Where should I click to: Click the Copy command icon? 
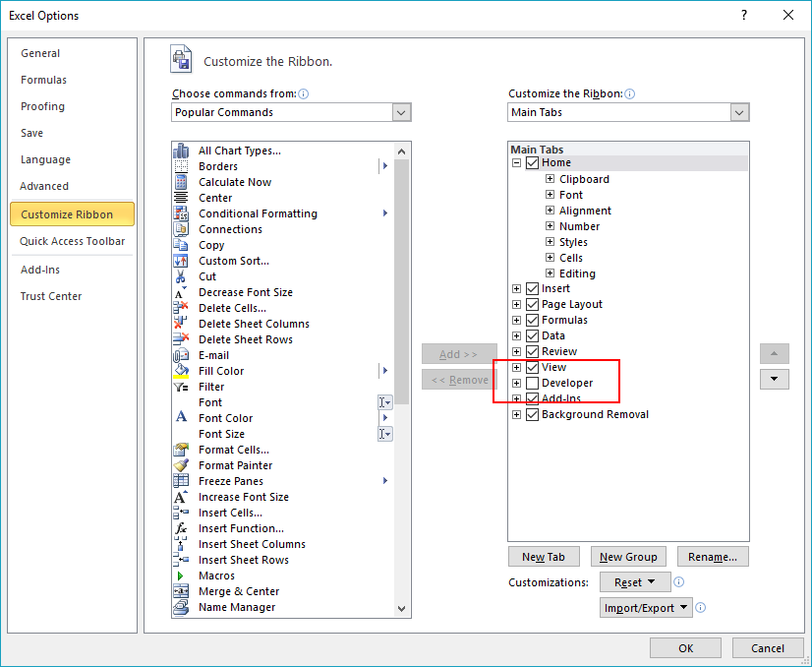point(181,245)
